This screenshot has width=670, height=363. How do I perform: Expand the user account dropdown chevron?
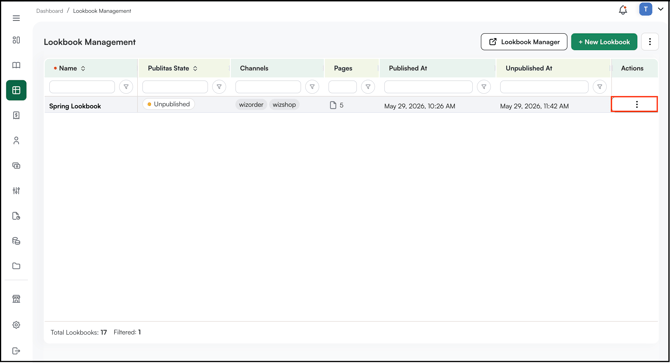click(x=661, y=9)
